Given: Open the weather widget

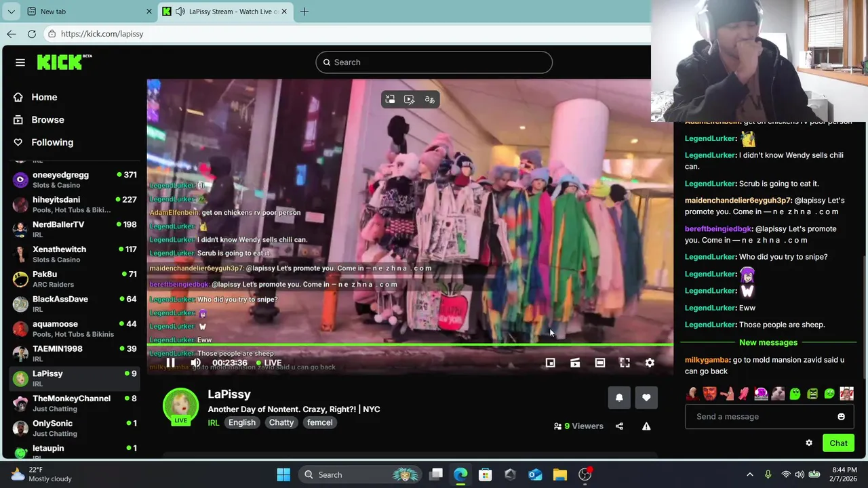Looking at the screenshot, I should 42,474.
